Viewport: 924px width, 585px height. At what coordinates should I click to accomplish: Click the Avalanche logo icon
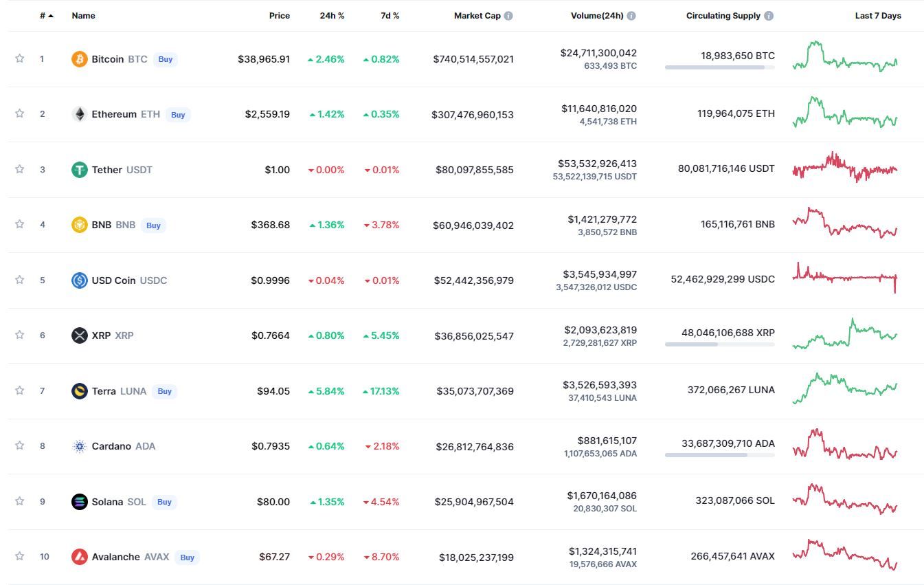[x=80, y=557]
